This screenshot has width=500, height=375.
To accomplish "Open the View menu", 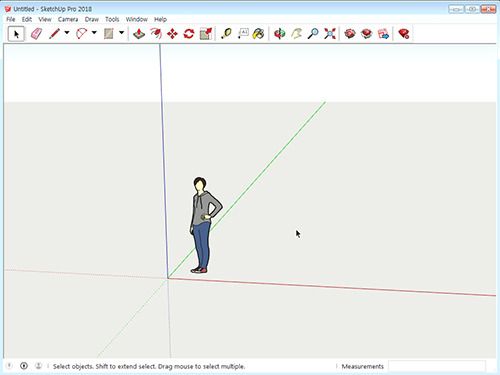I will point(45,19).
